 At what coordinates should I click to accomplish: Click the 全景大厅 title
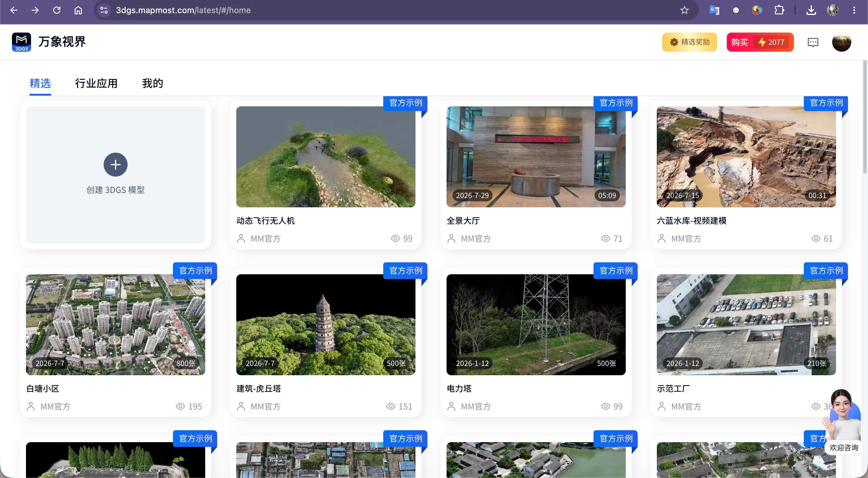[x=463, y=221]
